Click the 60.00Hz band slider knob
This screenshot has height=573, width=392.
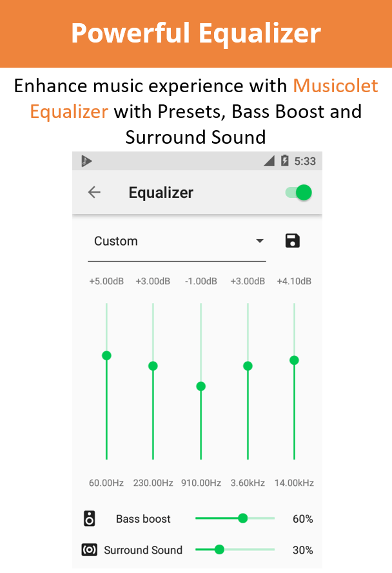pos(106,356)
